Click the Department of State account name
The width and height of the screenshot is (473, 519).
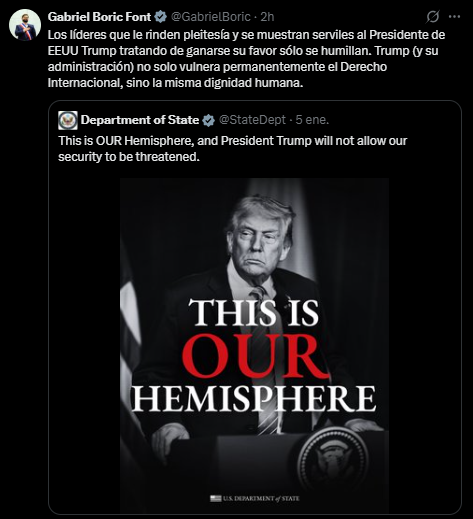point(140,120)
